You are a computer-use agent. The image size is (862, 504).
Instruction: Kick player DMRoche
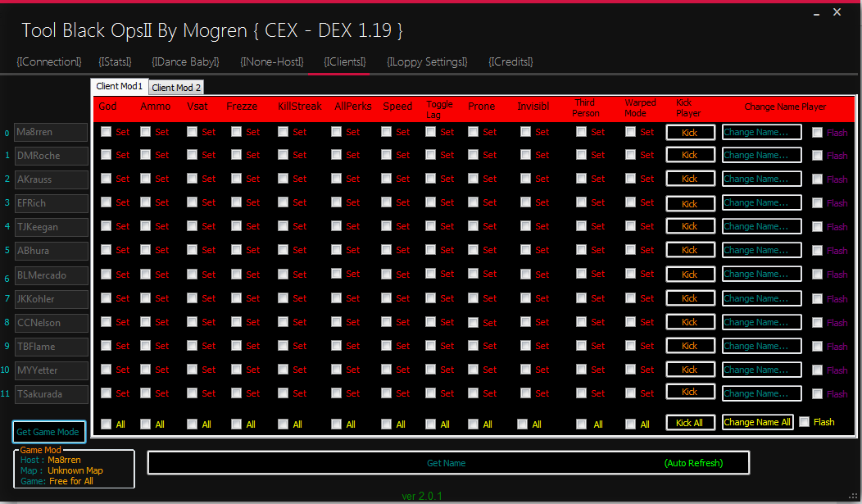(x=691, y=155)
